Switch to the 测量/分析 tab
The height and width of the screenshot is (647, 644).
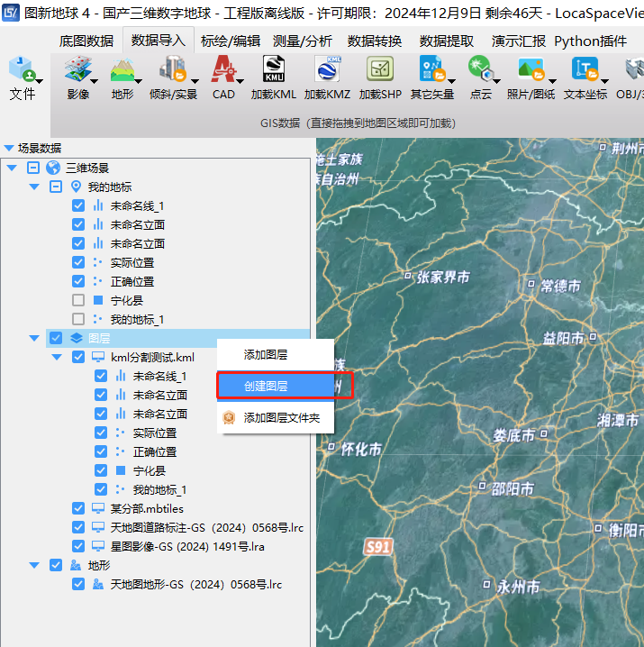(303, 41)
